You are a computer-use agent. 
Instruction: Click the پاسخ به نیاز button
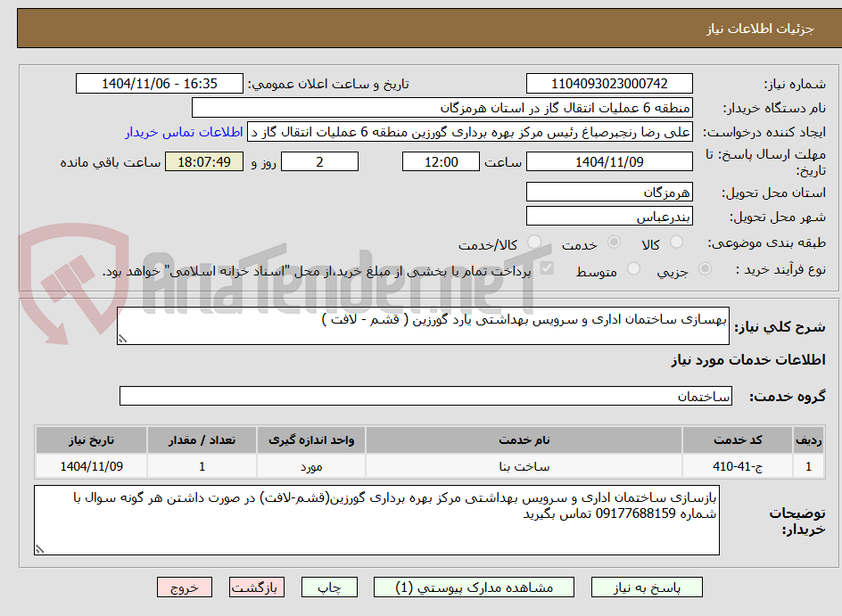pos(646,587)
